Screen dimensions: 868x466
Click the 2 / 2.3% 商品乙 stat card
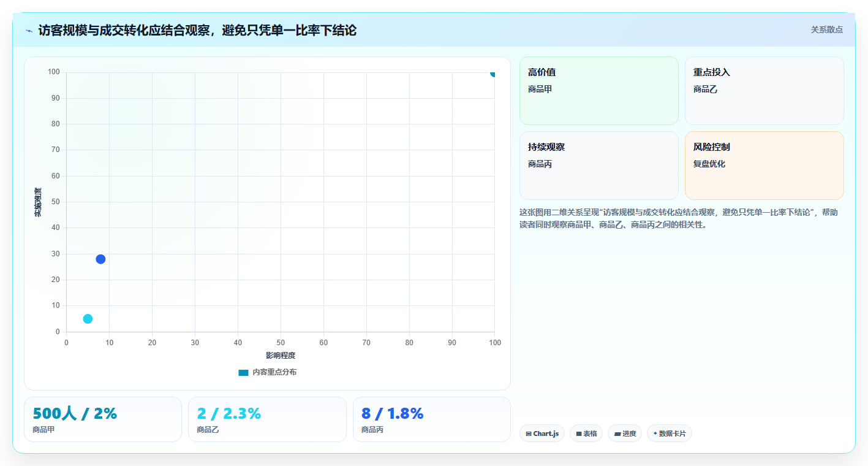click(267, 419)
